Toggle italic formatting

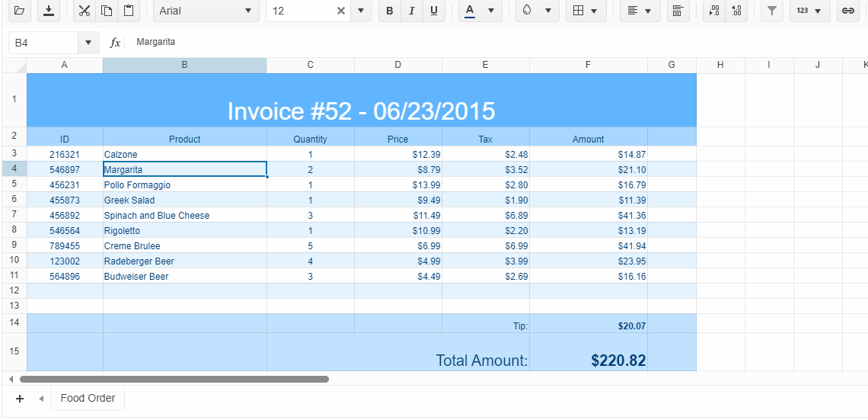pyautogui.click(x=411, y=11)
